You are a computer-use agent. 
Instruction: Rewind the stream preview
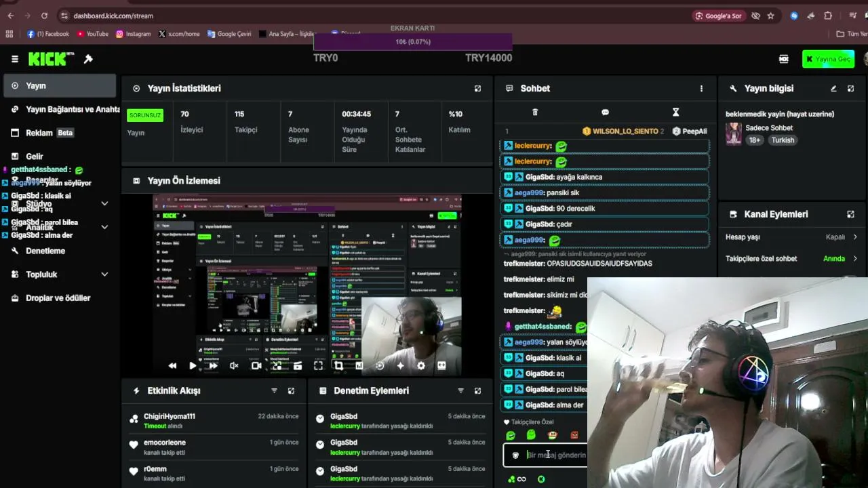[x=172, y=365]
